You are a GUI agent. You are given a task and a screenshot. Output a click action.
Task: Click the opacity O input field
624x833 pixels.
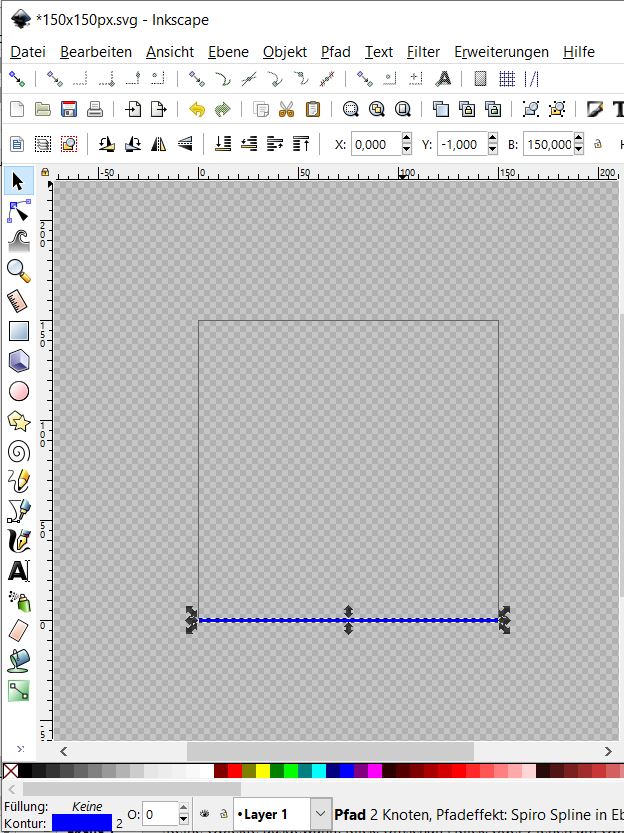coord(160,814)
